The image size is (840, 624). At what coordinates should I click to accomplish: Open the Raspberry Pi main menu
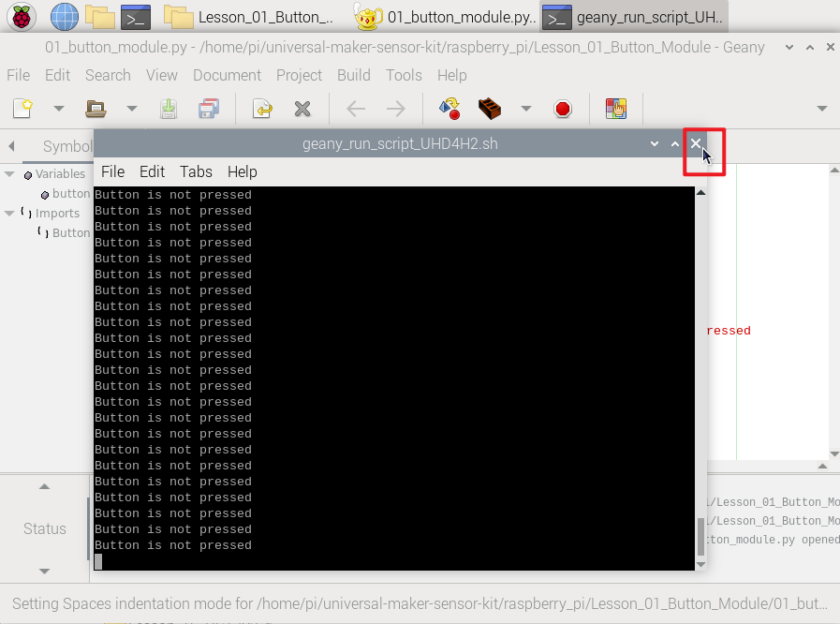(22, 17)
